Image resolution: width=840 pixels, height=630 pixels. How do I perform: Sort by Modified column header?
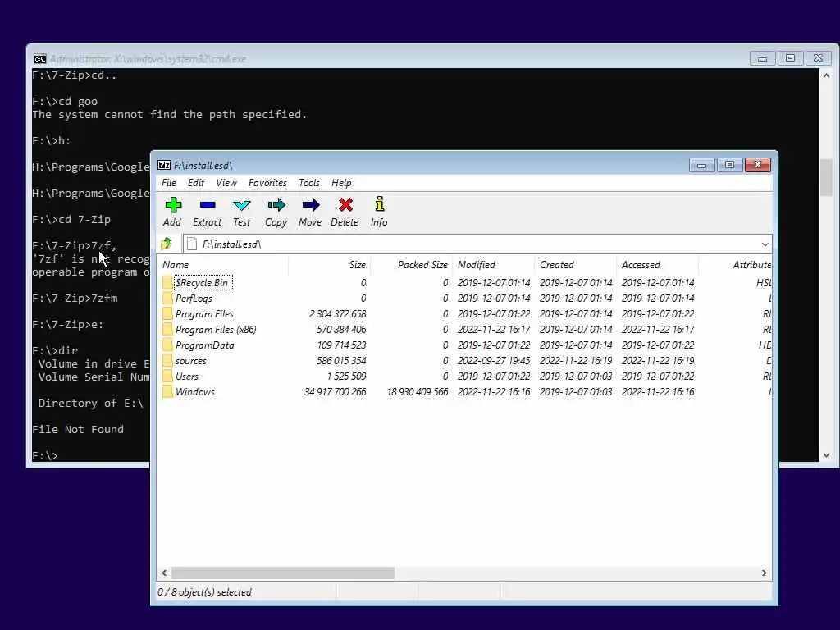[493, 265]
